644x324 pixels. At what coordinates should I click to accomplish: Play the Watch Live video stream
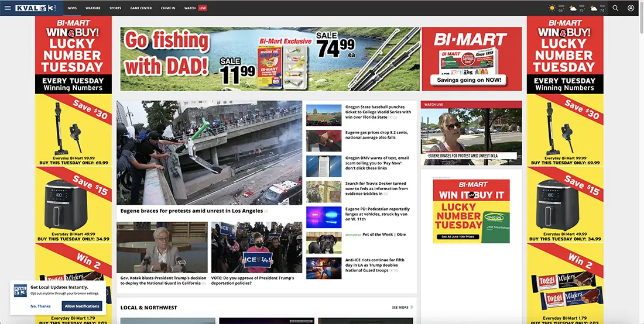471,137
